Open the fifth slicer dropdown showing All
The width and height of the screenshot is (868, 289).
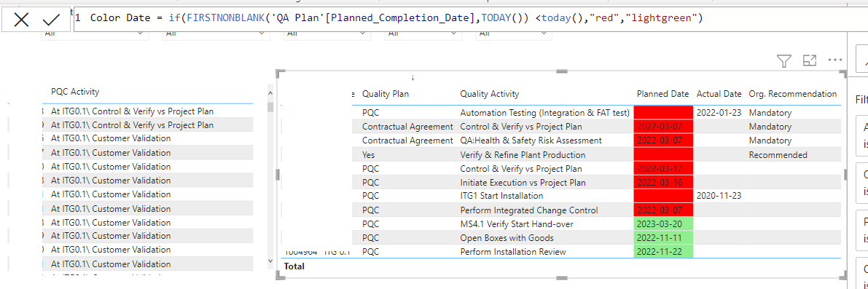(x=514, y=33)
